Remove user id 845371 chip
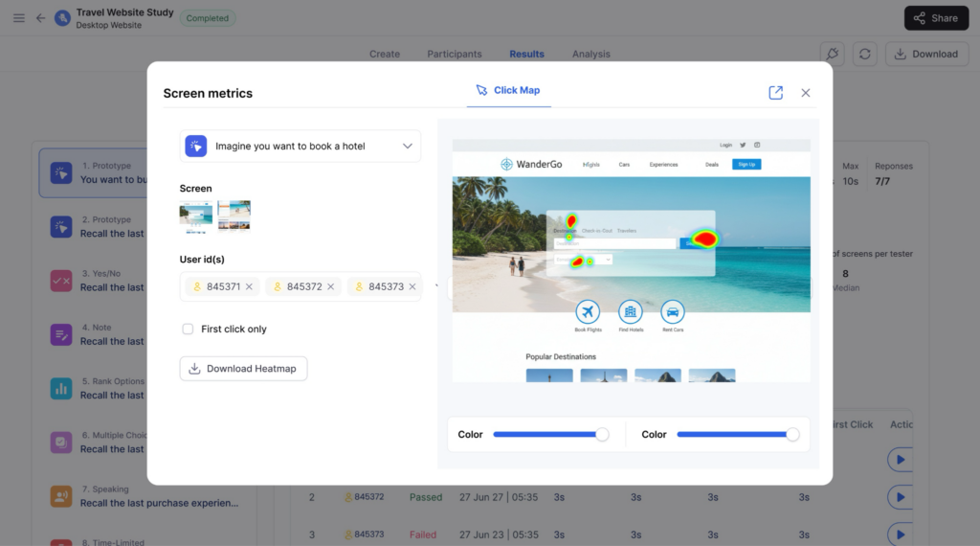This screenshot has height=546, width=980. (249, 286)
